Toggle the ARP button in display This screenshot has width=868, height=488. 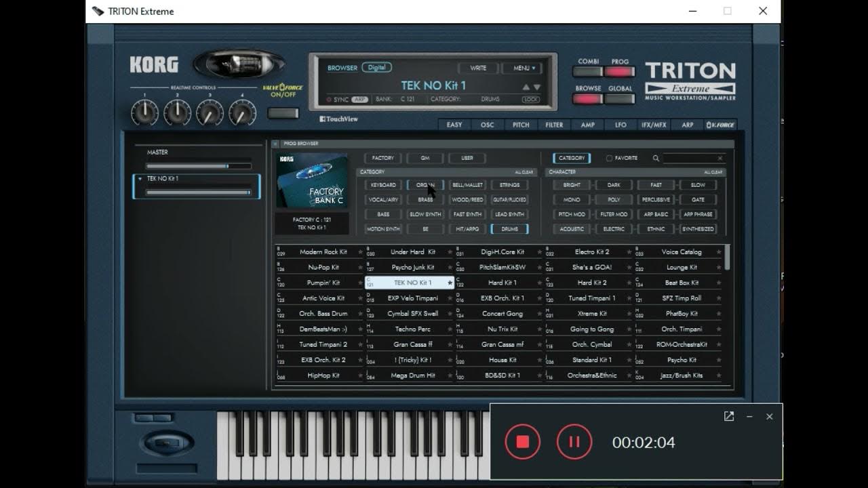(x=359, y=100)
